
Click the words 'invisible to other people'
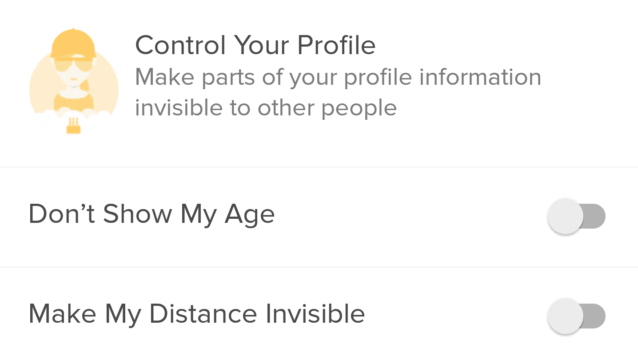click(x=266, y=108)
